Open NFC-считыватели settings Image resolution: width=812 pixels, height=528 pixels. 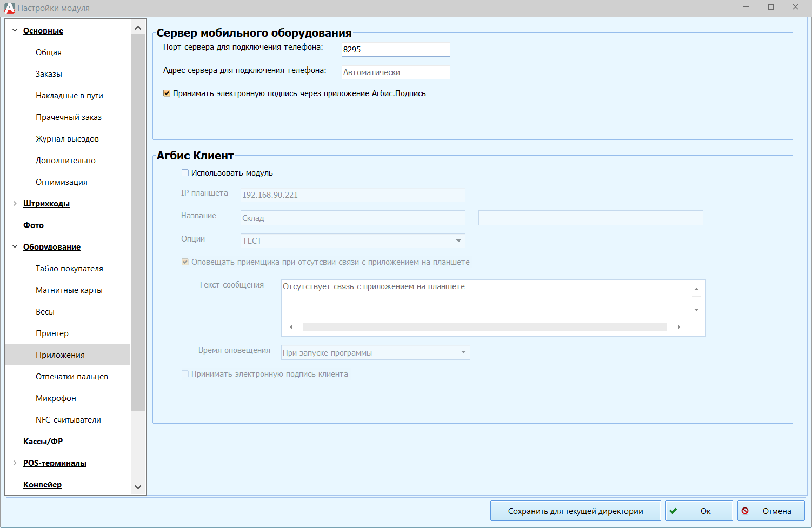click(68, 420)
